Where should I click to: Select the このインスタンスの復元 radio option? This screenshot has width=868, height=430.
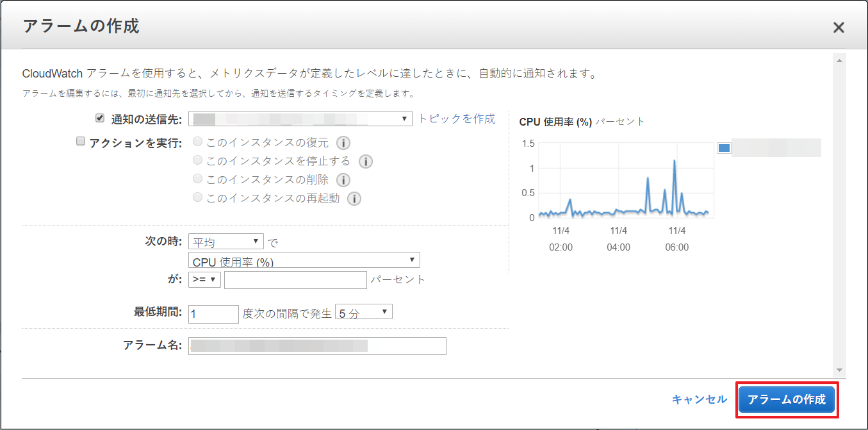point(197,142)
